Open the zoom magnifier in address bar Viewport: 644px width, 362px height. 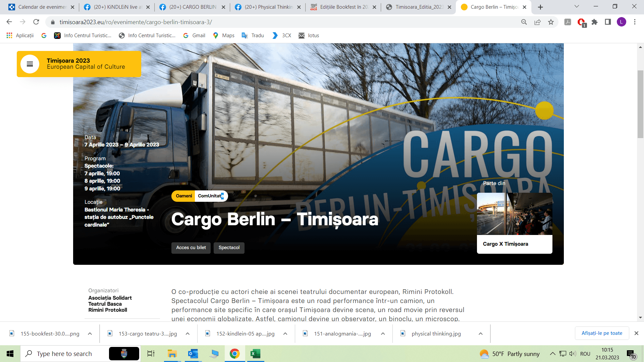click(x=524, y=22)
